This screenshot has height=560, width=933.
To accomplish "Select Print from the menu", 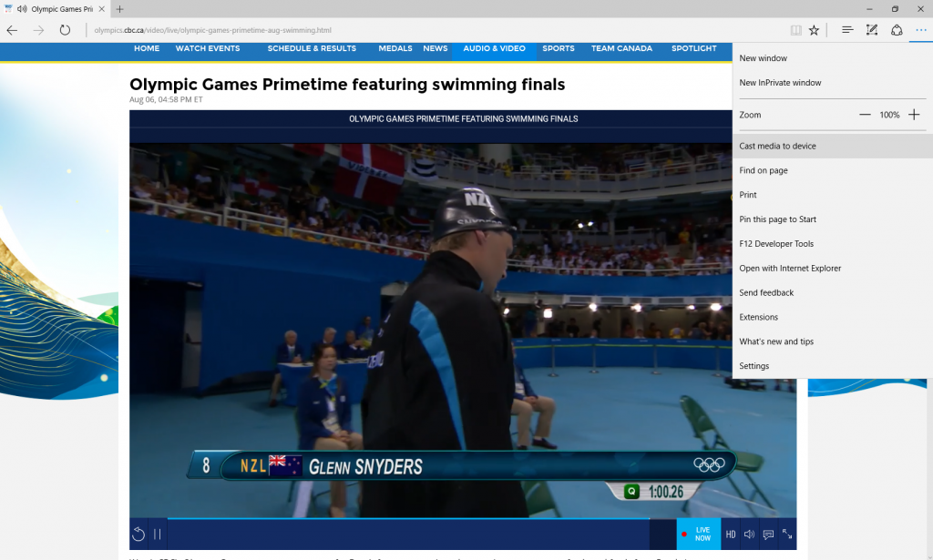I will tap(833, 194).
